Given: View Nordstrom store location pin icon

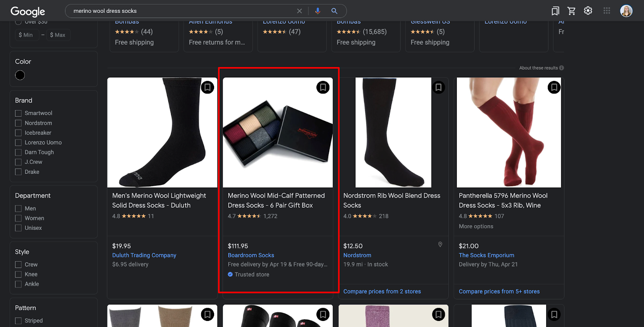Looking at the screenshot, I should pos(440,244).
